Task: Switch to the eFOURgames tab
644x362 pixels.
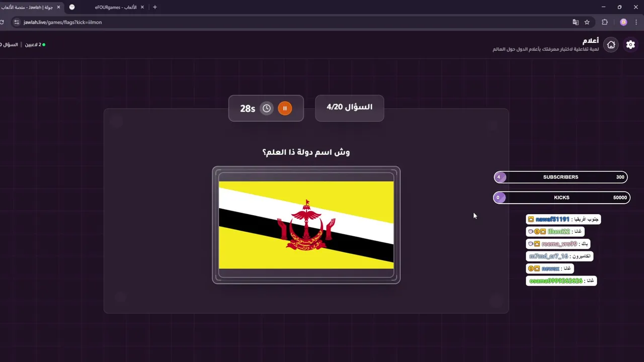Action: [x=115, y=7]
